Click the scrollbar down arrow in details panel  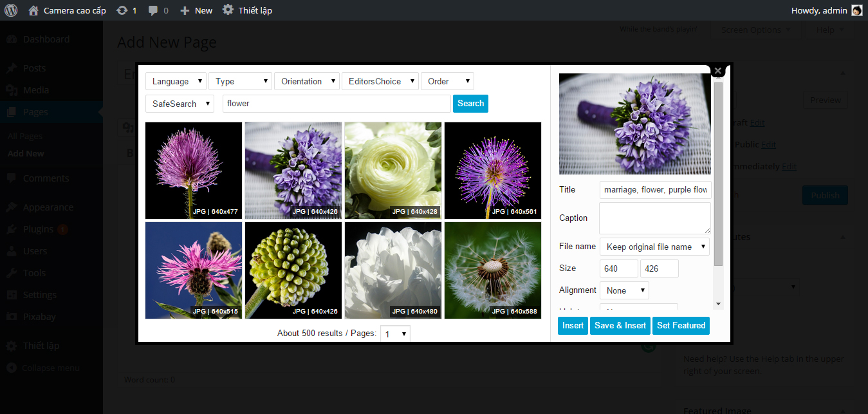click(719, 304)
